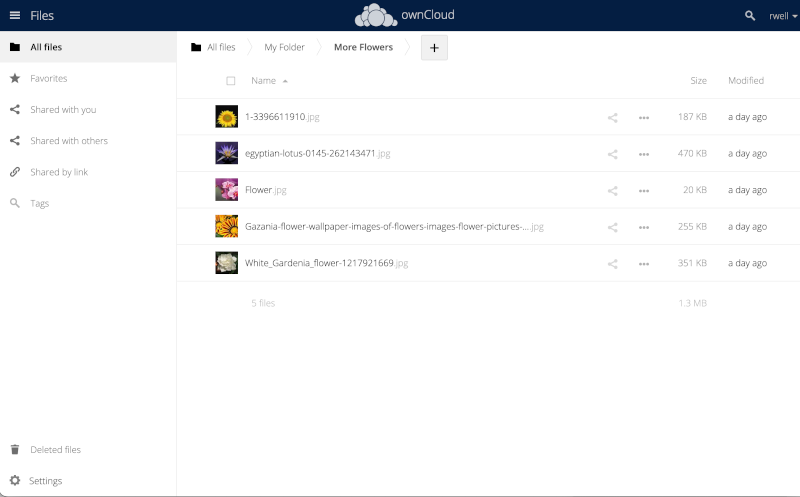The width and height of the screenshot is (800, 497).
Task: Open the hamburger apps menu icon
Action: tap(15, 15)
